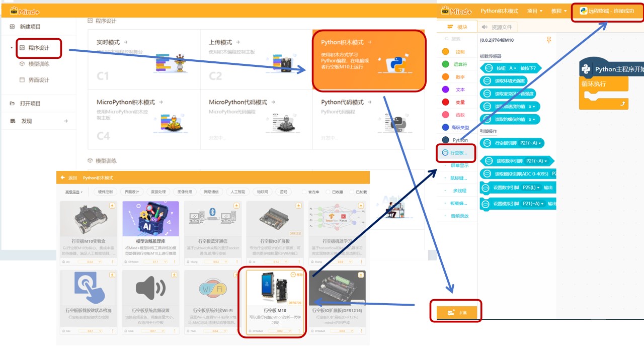Click the pin icon beside 行空板M10 header
Image resolution: width=644 pixels, height=362 pixels.
coord(549,40)
